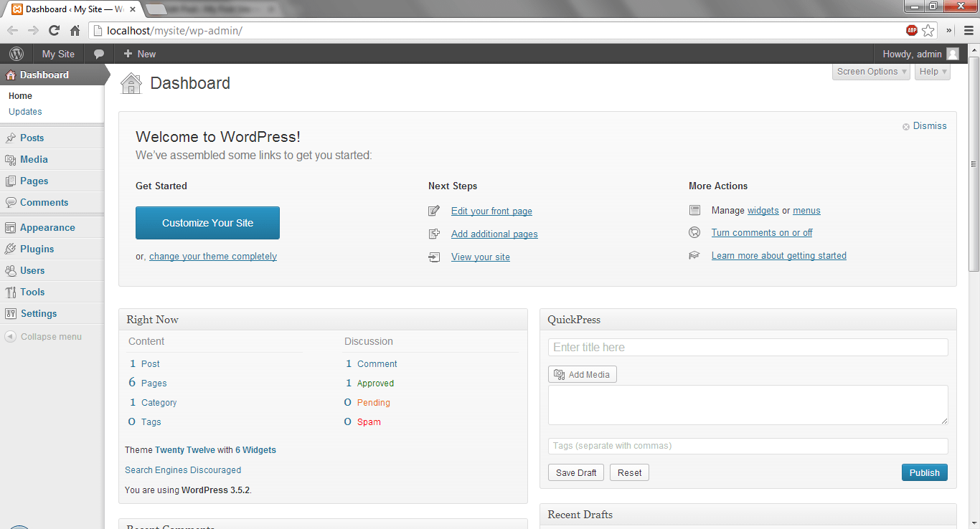Click the browser back arrow

(12, 30)
